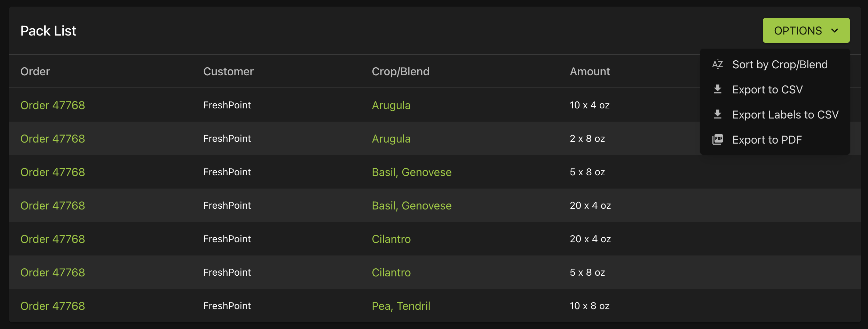Image resolution: width=868 pixels, height=329 pixels.
Task: Click the Export to CSV download icon
Action: [x=717, y=90]
